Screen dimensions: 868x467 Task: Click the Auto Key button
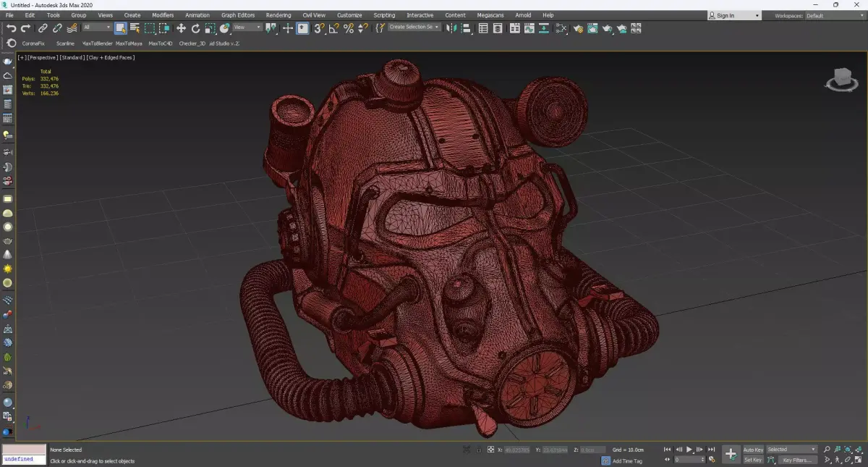click(x=753, y=450)
